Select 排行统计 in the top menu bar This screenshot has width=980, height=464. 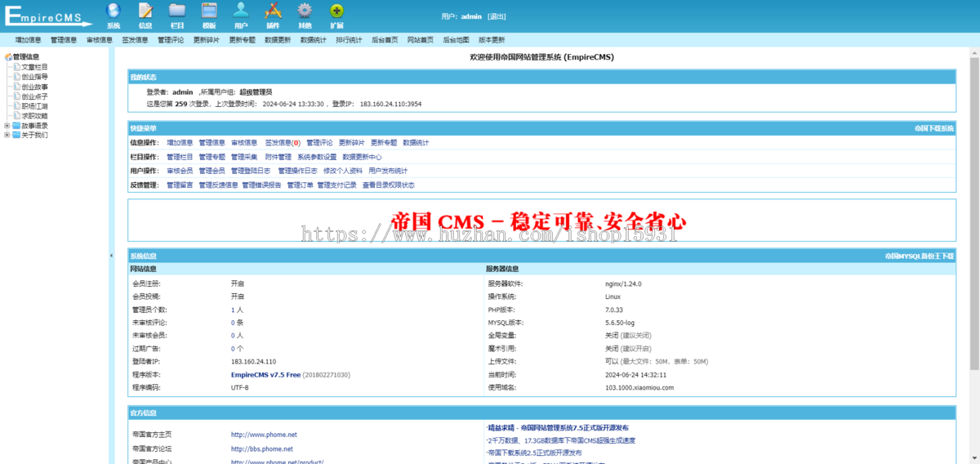pos(349,40)
